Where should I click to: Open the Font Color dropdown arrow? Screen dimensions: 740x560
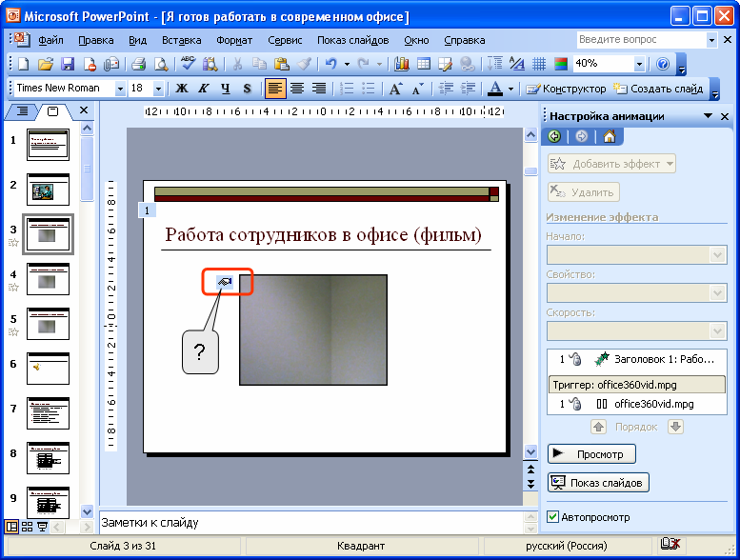pyautogui.click(x=510, y=89)
